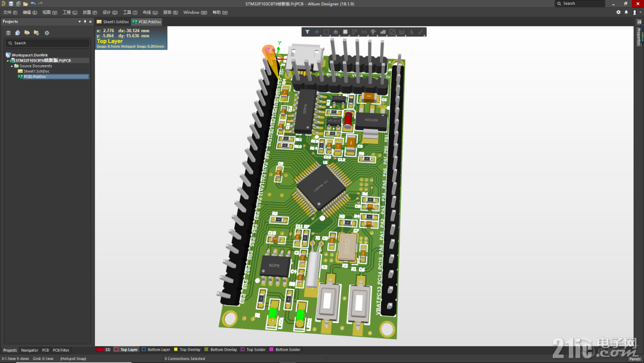Activate the Bottom Layer tab
The height and width of the screenshot is (363, 644).
coord(156,349)
